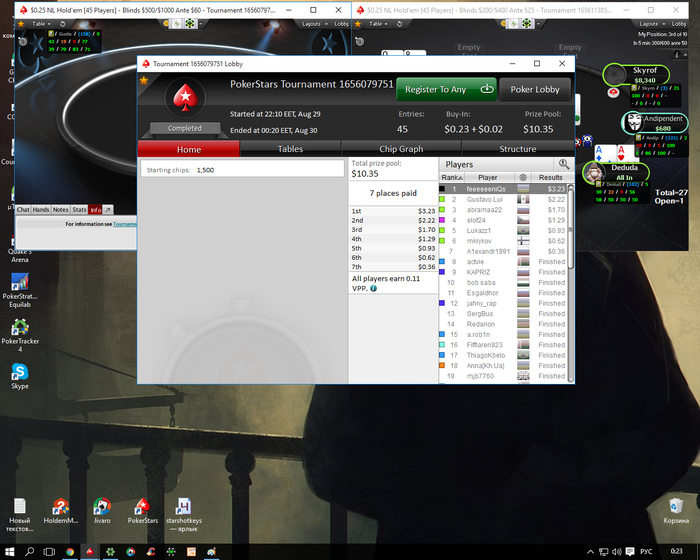Open Table dropdown in left table window
The width and height of the screenshot is (700, 560).
click(41, 24)
